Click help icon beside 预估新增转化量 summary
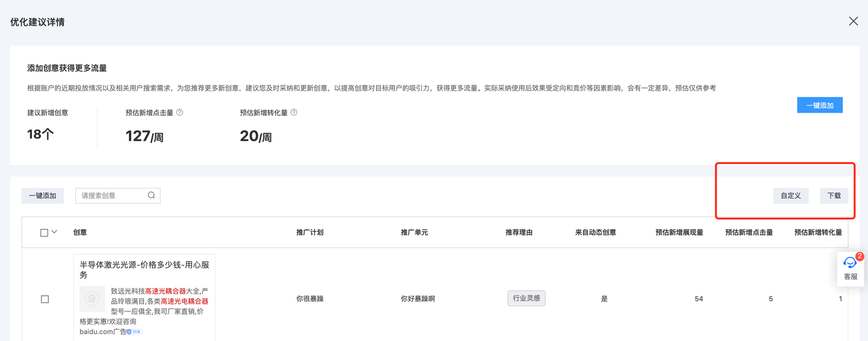Screen dimensions: 868x341 [294, 113]
